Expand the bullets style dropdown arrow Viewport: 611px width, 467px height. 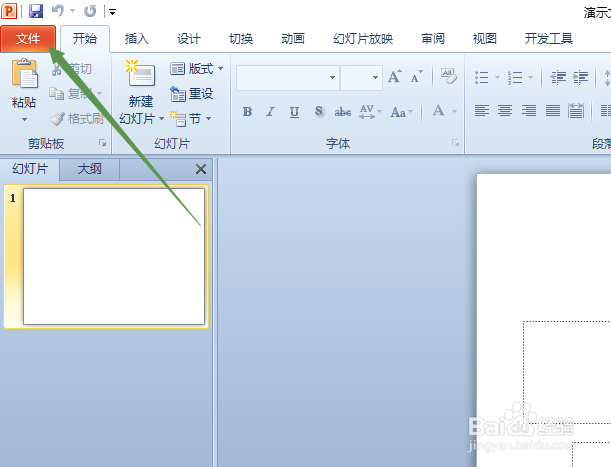(x=497, y=77)
